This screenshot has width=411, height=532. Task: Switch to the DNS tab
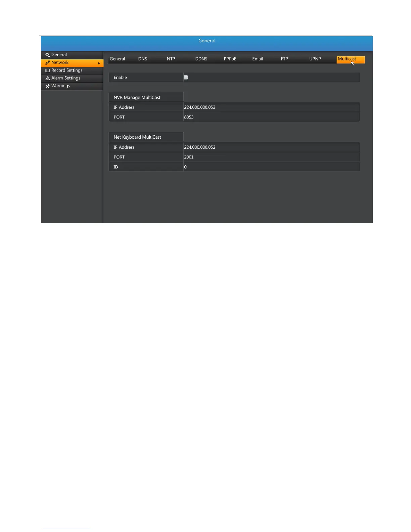coord(143,59)
